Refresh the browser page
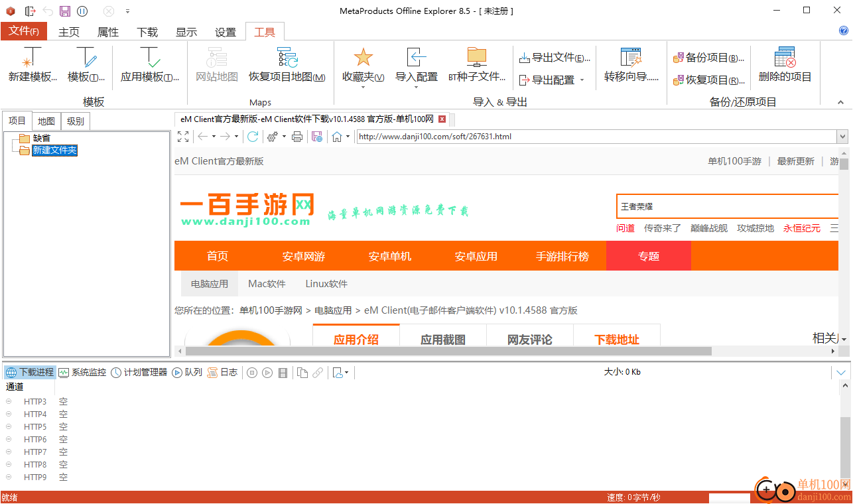This screenshot has height=504, width=853. point(253,137)
